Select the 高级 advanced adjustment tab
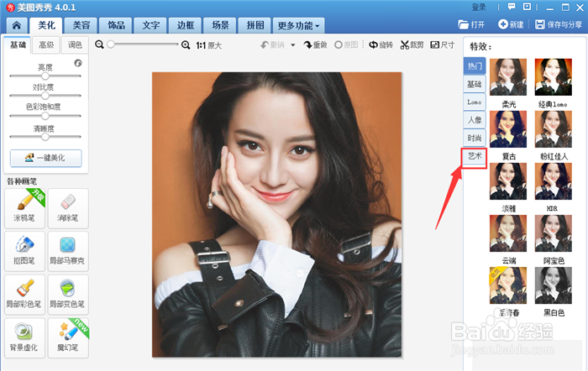 click(x=46, y=45)
